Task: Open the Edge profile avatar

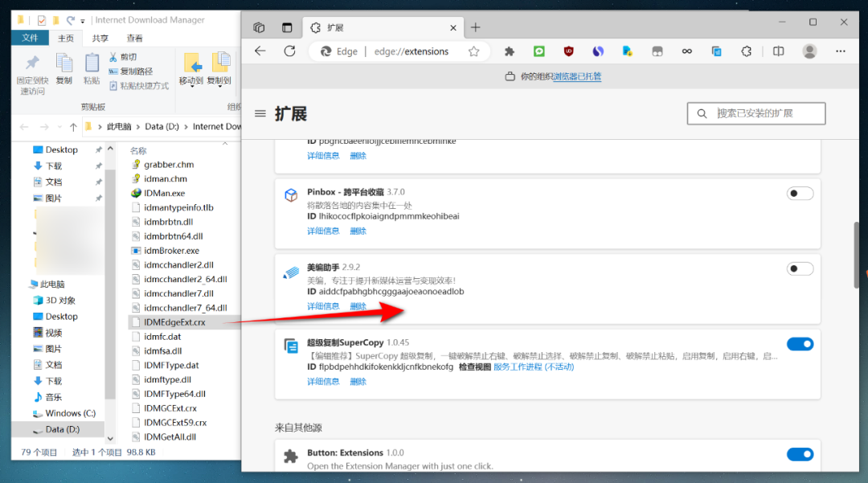Action: [x=810, y=51]
